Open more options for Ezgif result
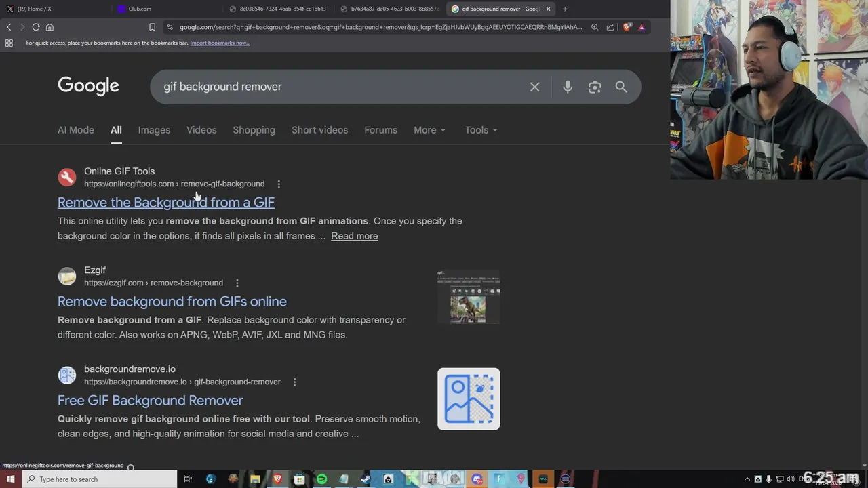 point(237,283)
